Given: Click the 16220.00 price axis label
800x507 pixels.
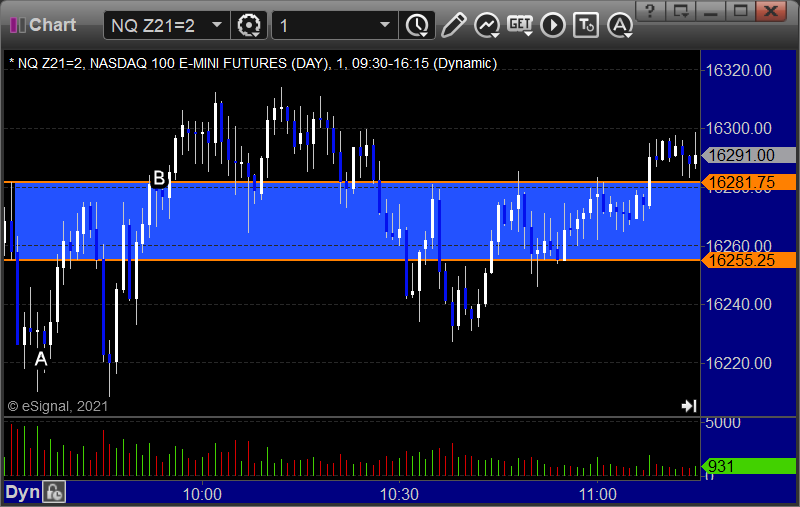Looking at the screenshot, I should click(x=738, y=363).
